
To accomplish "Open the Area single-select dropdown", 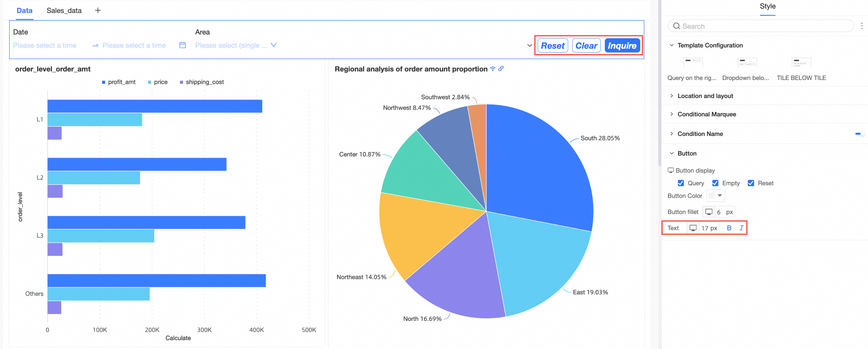I will tap(236, 45).
